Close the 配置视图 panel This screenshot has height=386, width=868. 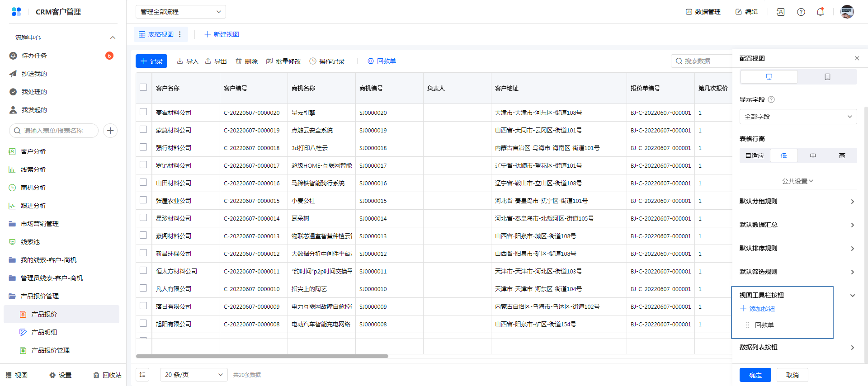pos(857,58)
